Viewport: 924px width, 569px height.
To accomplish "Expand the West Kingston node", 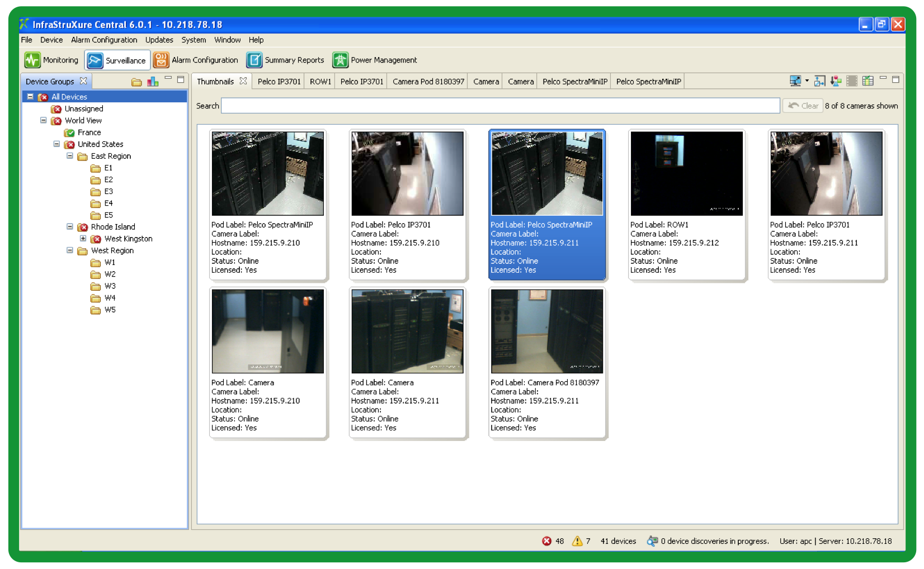I will pyautogui.click(x=83, y=238).
